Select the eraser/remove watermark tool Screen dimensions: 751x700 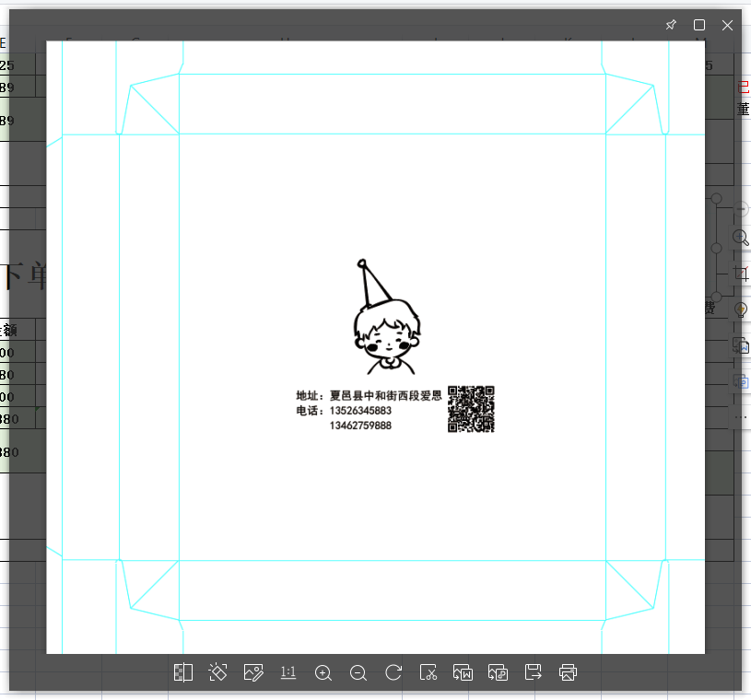pyautogui.click(x=218, y=672)
